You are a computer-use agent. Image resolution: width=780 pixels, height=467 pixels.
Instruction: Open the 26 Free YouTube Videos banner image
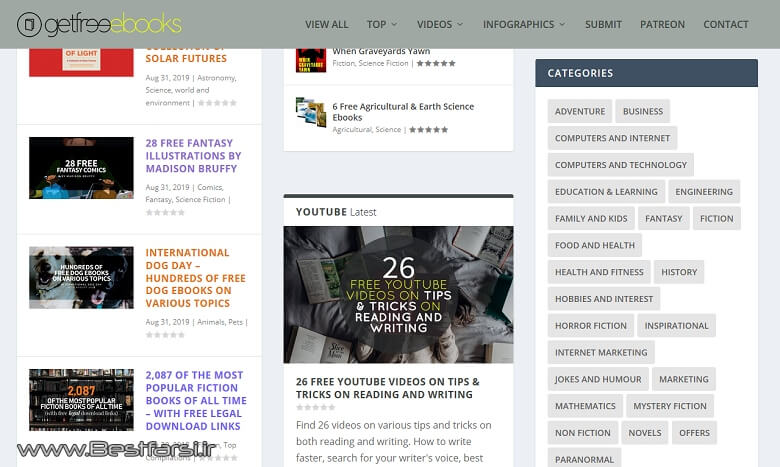coord(398,294)
